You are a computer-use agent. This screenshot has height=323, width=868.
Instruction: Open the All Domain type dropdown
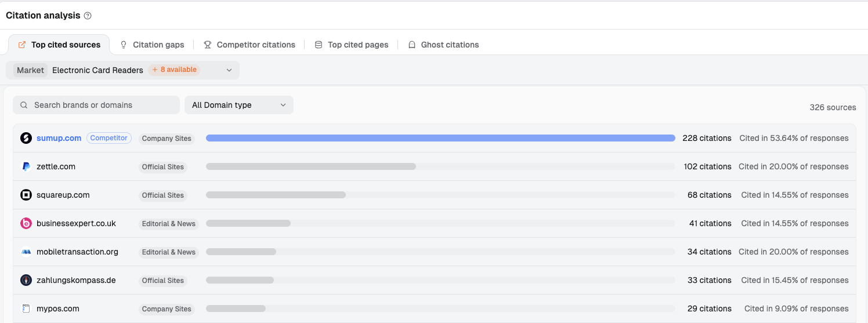[239, 105]
